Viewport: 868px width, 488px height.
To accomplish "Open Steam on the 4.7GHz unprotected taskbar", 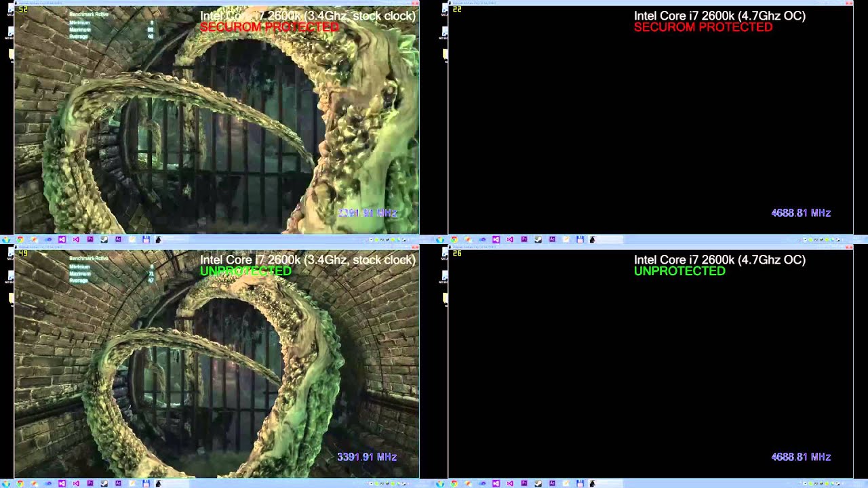I will coord(538,484).
